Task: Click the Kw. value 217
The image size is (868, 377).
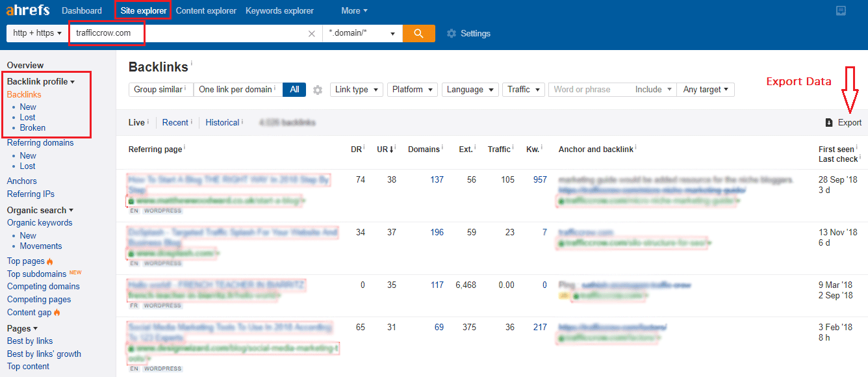Action: tap(540, 328)
